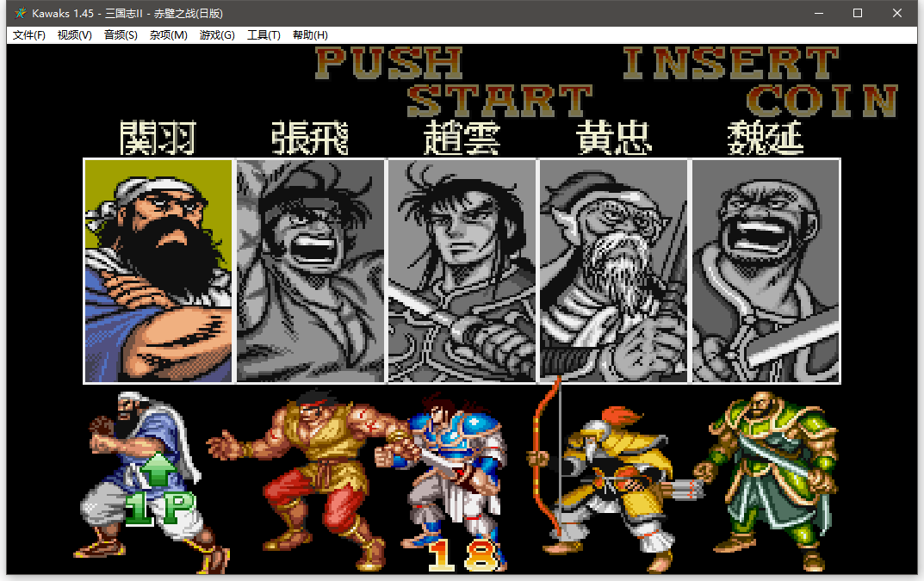Open the 视频(V) menu
The image size is (924, 581).
coord(74,35)
